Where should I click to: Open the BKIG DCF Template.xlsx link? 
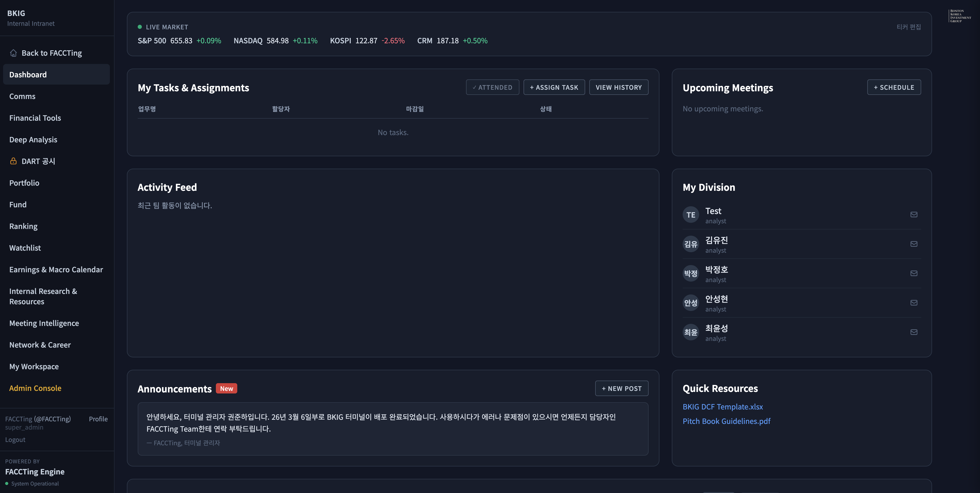pos(722,407)
